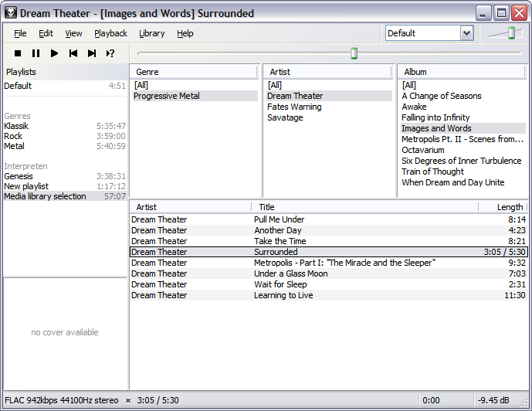Select A Change of Seasons album

[463, 96]
